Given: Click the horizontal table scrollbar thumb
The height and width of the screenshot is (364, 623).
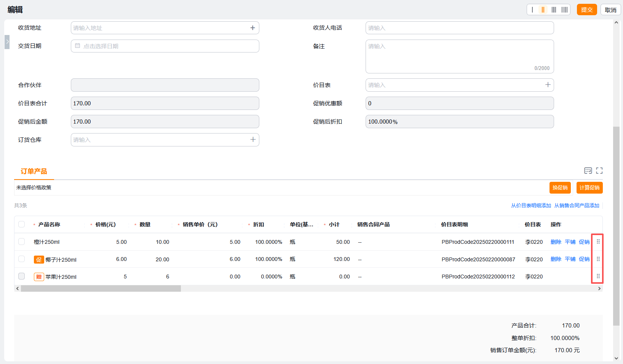Looking at the screenshot, I should coord(101,289).
